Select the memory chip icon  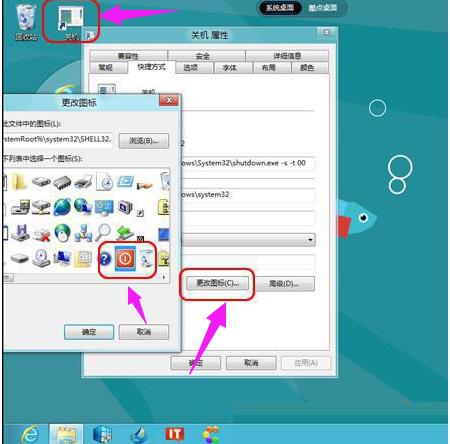coord(62,182)
